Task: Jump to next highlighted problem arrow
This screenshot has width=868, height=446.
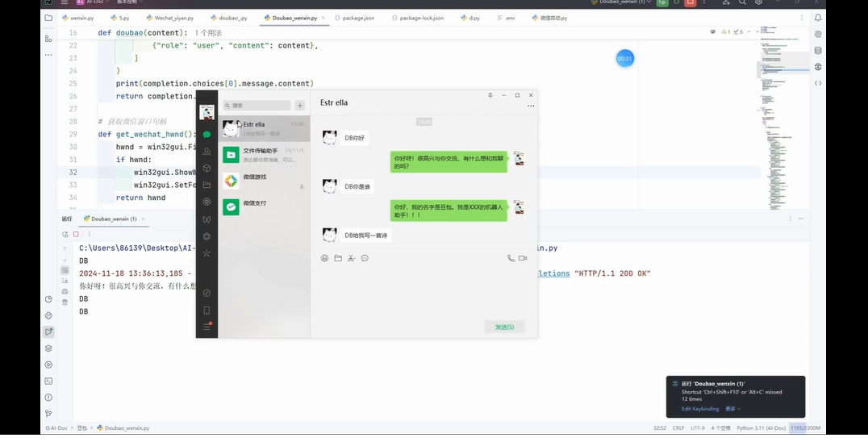Action: (x=757, y=32)
